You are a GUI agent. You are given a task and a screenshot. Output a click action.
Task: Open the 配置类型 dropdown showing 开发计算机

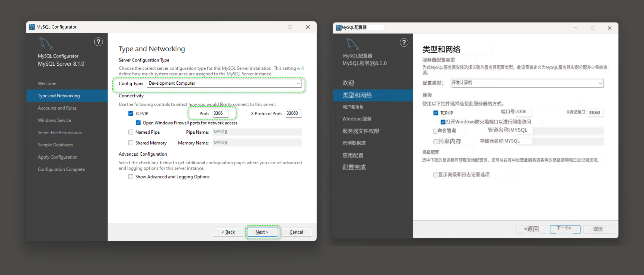(x=527, y=83)
